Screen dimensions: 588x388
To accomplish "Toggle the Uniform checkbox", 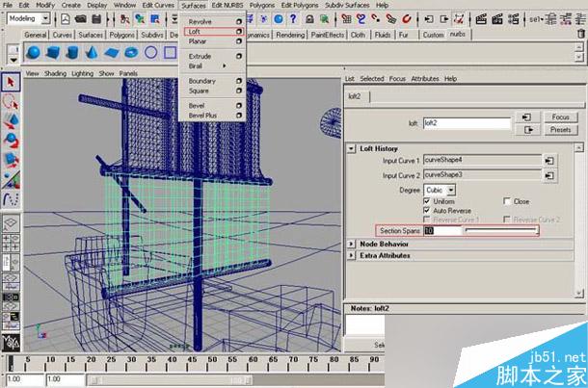I will (x=427, y=201).
